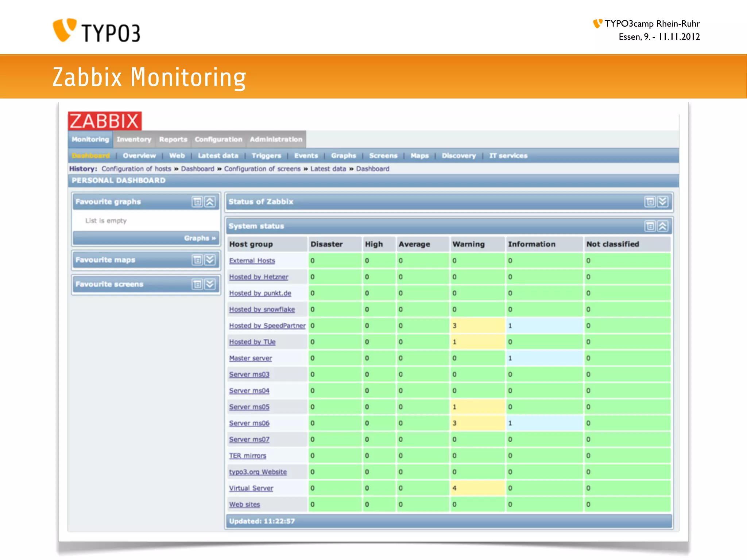This screenshot has height=560, width=747.
Task: Select Overview in the submenu
Action: click(x=139, y=156)
